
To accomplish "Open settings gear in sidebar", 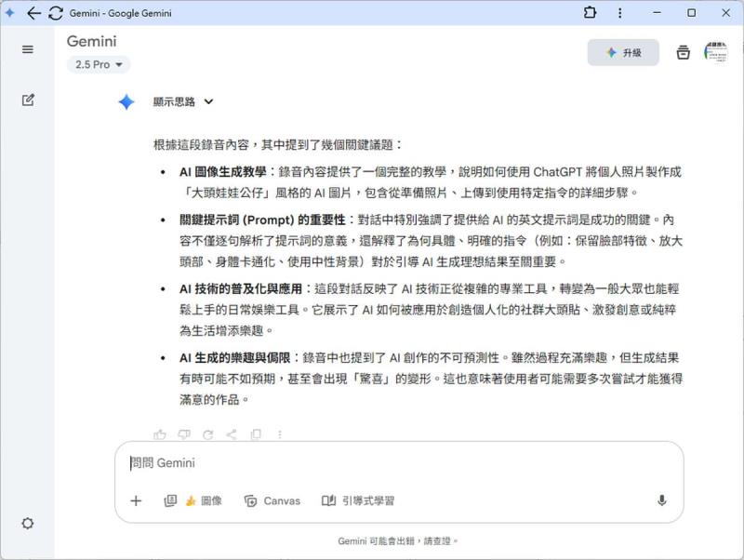I will point(28,524).
